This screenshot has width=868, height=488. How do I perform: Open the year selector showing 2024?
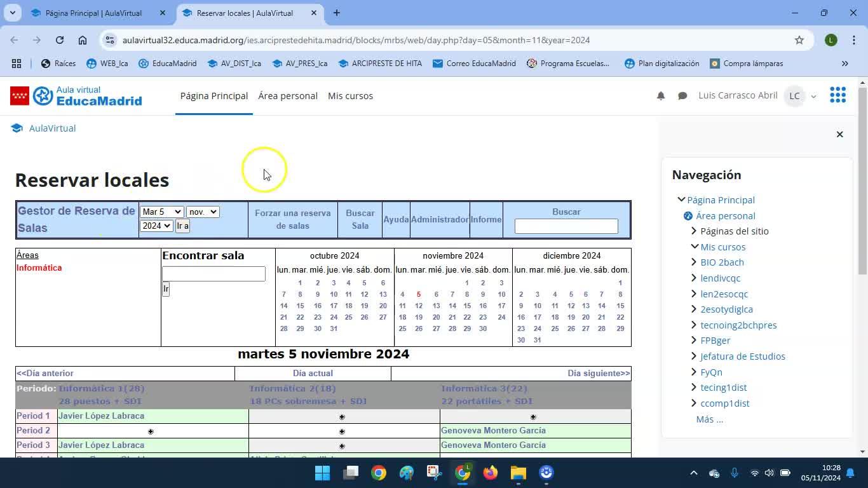point(156,226)
